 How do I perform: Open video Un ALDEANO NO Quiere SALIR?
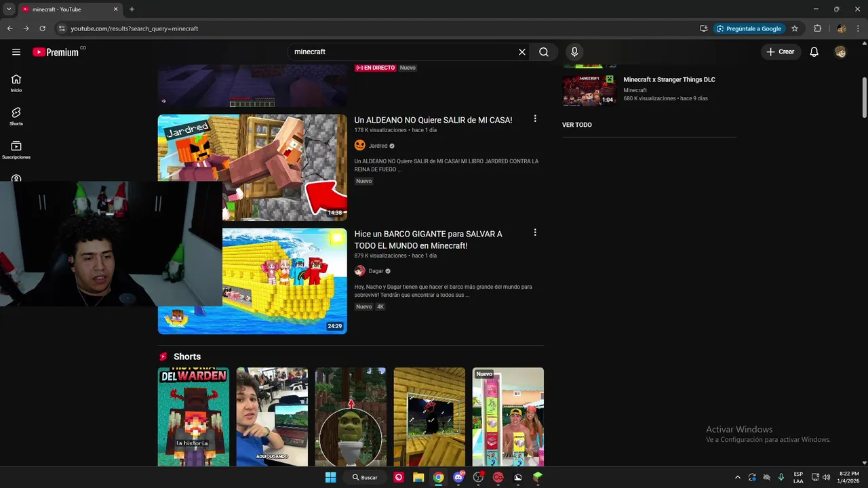point(433,120)
